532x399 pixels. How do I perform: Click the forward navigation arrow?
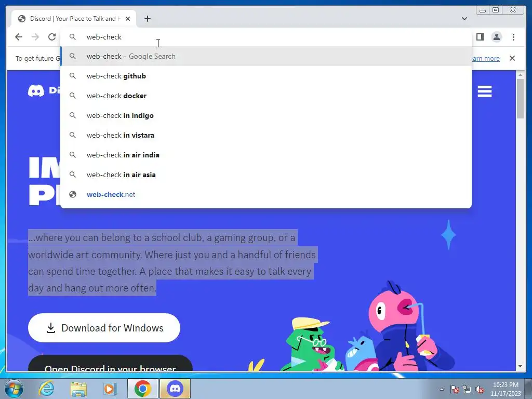35,37
